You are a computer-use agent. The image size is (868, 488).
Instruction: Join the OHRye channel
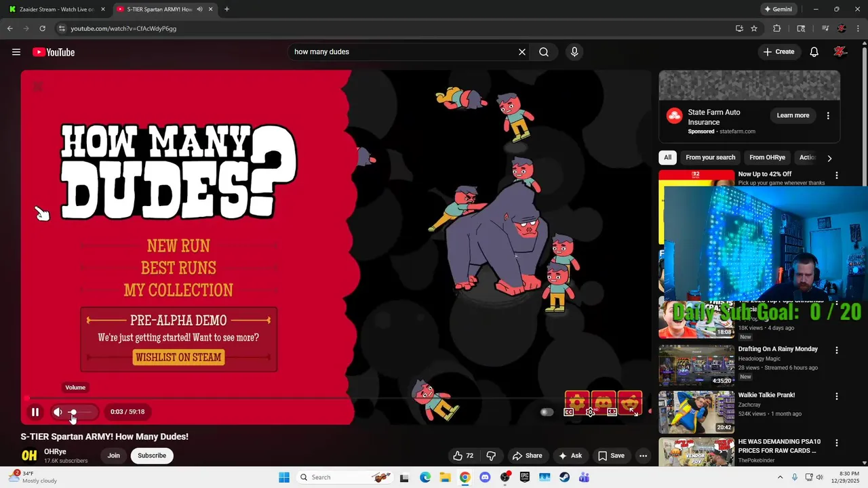pyautogui.click(x=113, y=455)
